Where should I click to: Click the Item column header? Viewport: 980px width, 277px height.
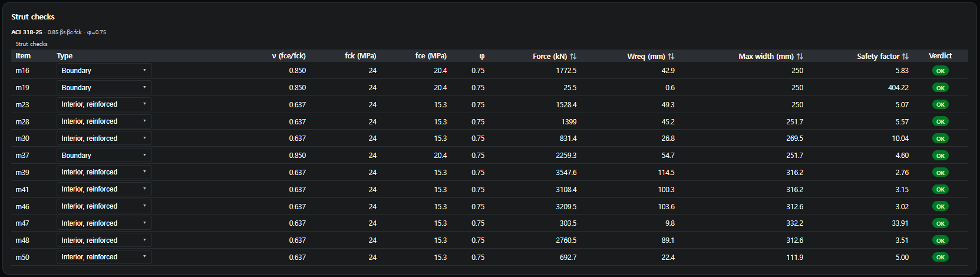pyautogui.click(x=23, y=56)
